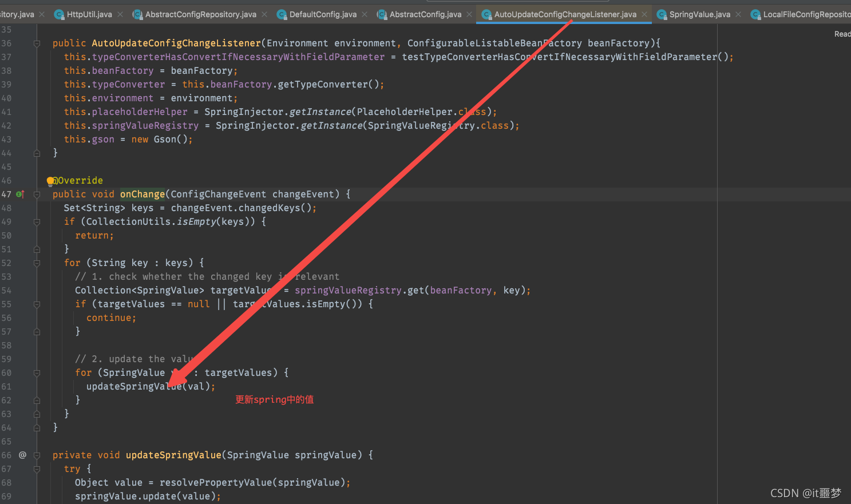The height and width of the screenshot is (504, 851).
Task: Click getTypeConverter() on line 39
Action: point(328,85)
